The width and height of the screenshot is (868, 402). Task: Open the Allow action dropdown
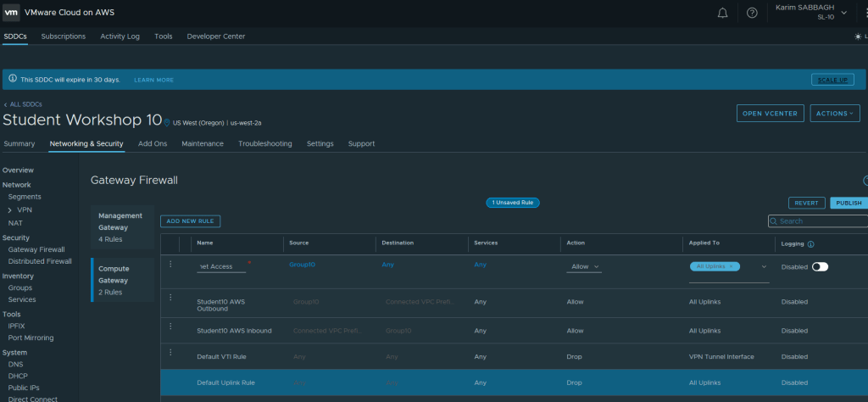point(585,266)
